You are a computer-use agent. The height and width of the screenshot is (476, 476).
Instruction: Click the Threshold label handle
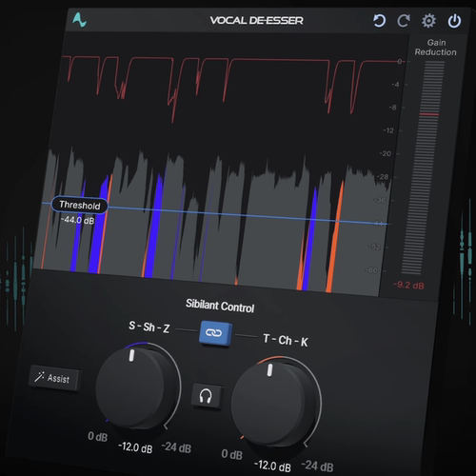point(79,205)
